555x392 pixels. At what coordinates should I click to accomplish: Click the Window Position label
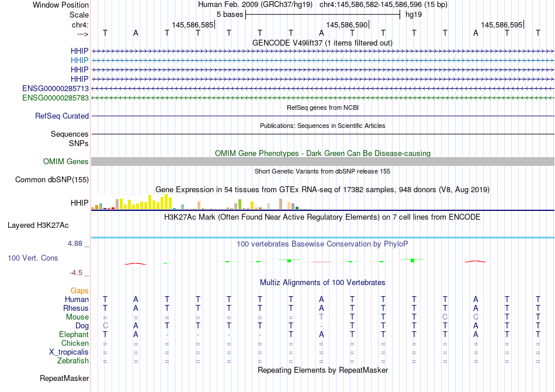click(x=61, y=5)
